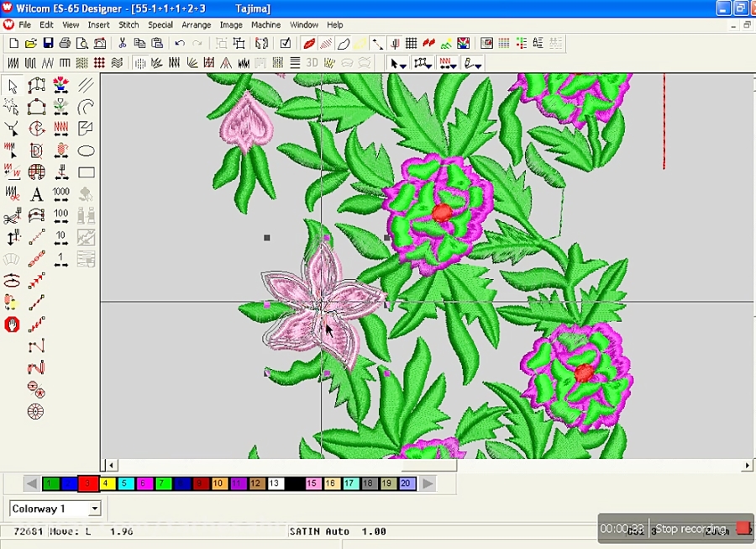Toggle the checkmark option on the toolbar
The image size is (756, 549).
pos(286,43)
